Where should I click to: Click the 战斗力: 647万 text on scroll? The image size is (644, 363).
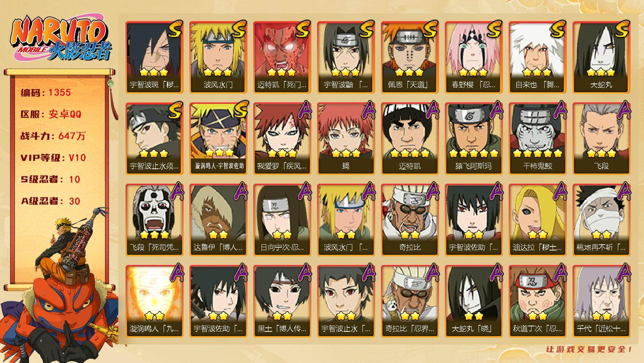53,136
